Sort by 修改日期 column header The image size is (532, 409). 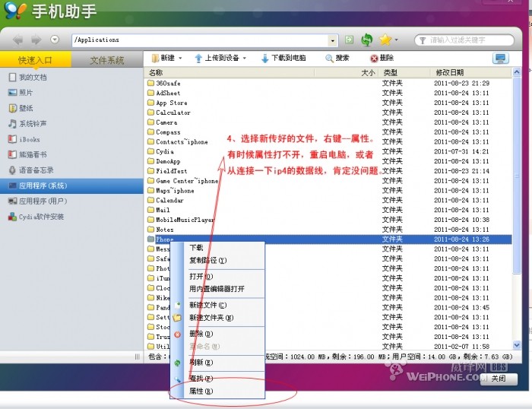click(x=471, y=73)
